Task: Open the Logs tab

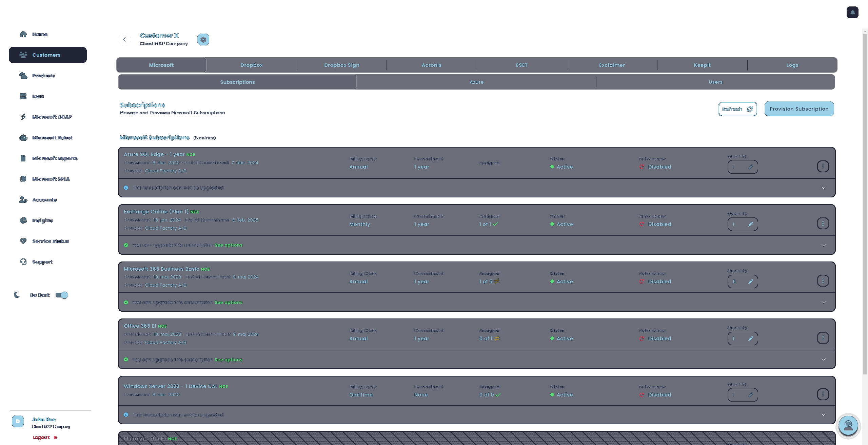Action: click(792, 65)
